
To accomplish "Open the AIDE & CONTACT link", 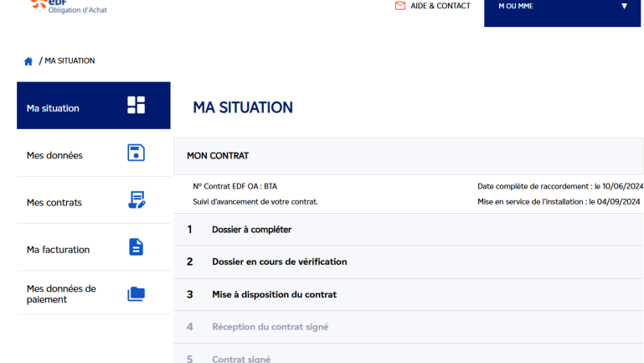I will coord(440,6).
